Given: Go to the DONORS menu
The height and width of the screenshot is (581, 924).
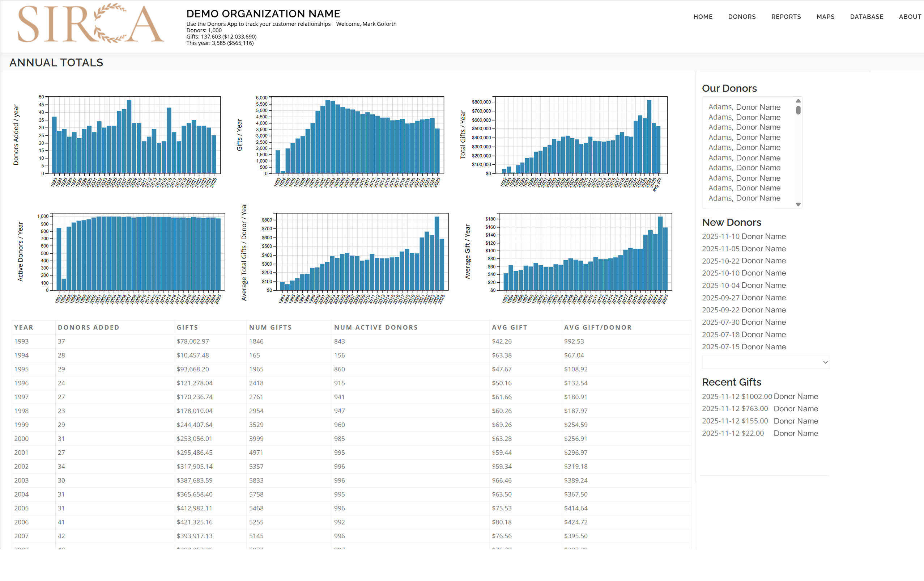Looking at the screenshot, I should coord(741,17).
